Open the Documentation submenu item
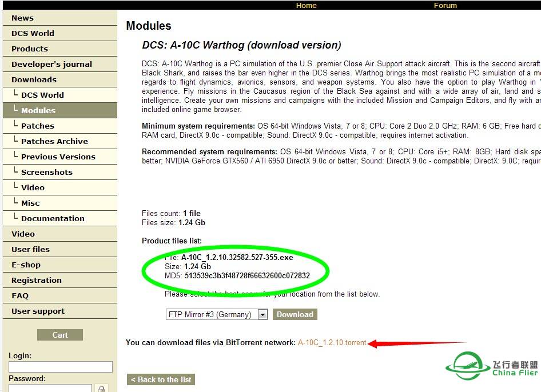Screen dimensions: 541x392 [x=59, y=218]
